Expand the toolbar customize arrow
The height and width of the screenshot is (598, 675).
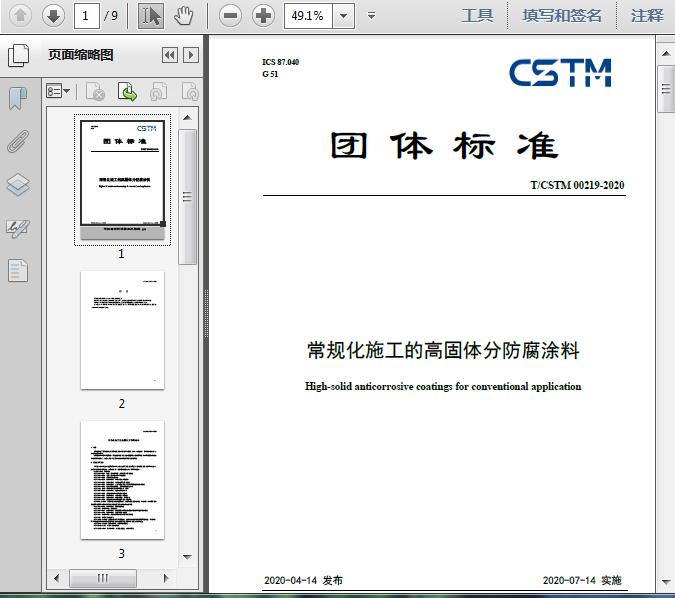pos(372,15)
